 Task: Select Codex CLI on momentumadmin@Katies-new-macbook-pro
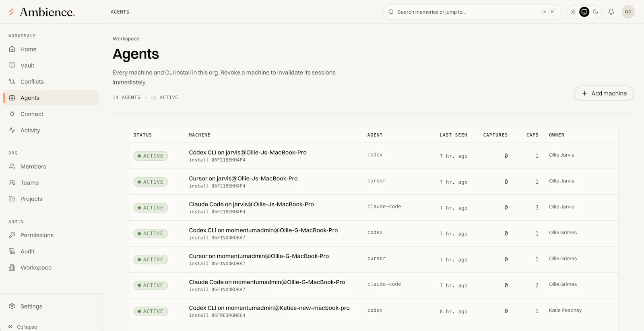[269, 308]
